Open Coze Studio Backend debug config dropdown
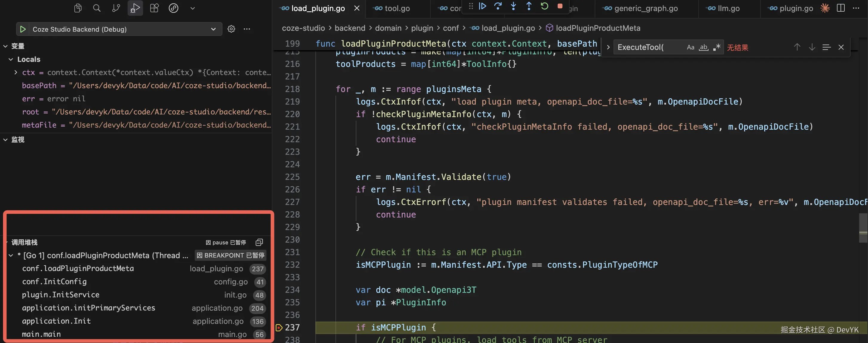 (213, 29)
